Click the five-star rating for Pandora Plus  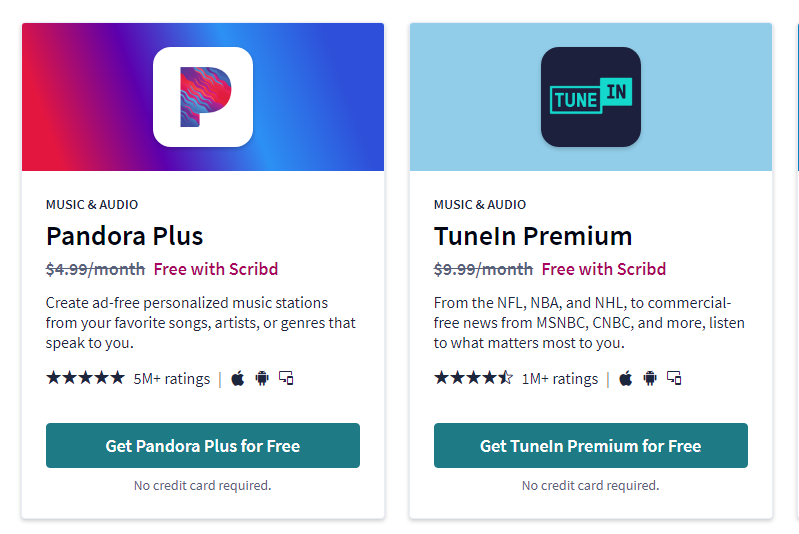[x=85, y=378]
